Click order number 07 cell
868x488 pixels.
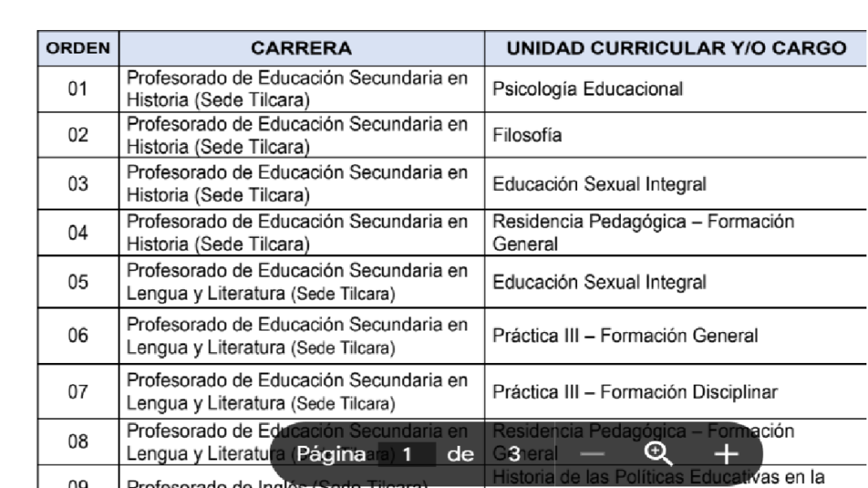(78, 391)
